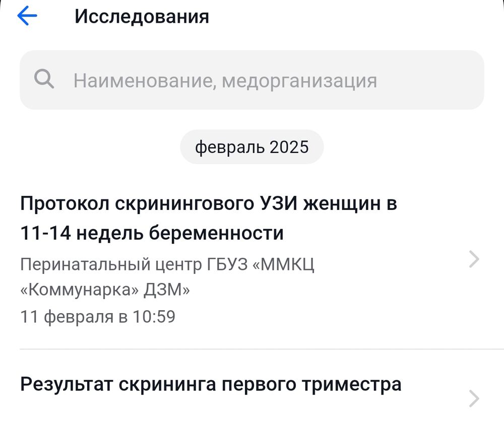Expand the ultrasound protocol entry via its chevron
504x436 pixels.
point(474,259)
